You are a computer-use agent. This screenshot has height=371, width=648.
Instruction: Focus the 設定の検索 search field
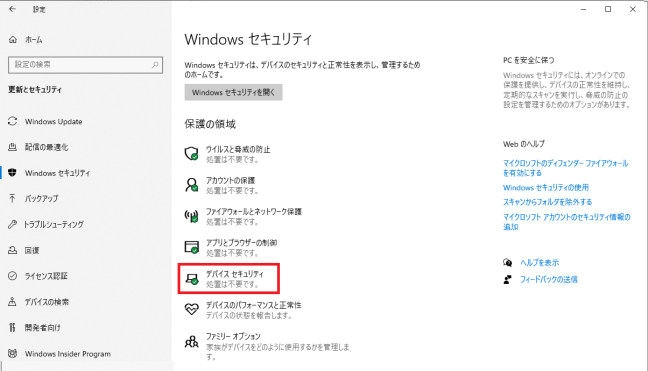86,65
